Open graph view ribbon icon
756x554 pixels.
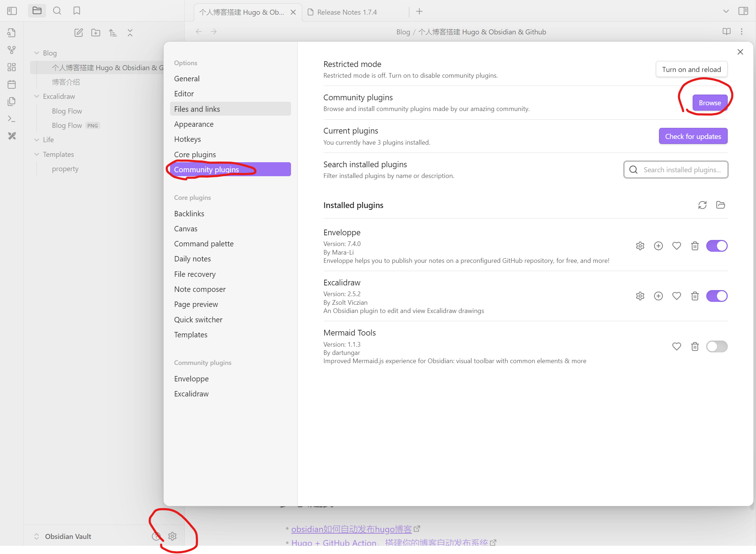click(12, 50)
